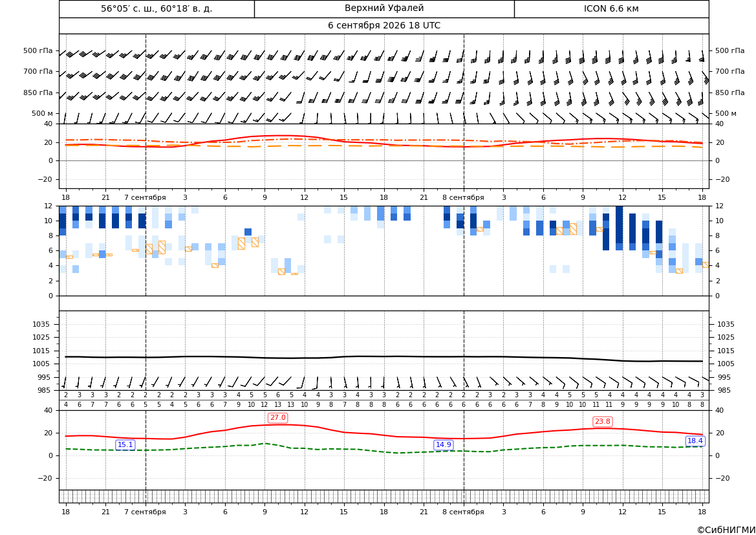Click the 27.0 maximum temperature label
The width and height of the screenshot is (756, 535).
pos(277,418)
